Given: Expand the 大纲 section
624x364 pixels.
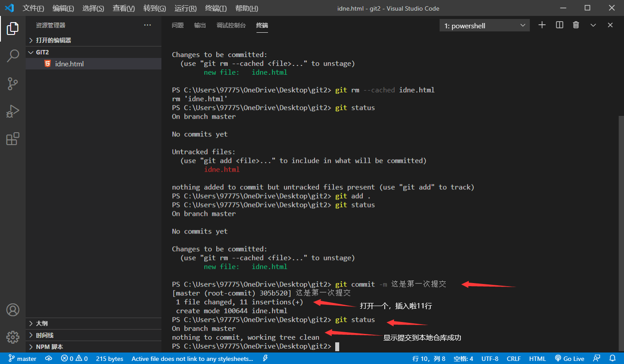Looking at the screenshot, I should (x=93, y=323).
